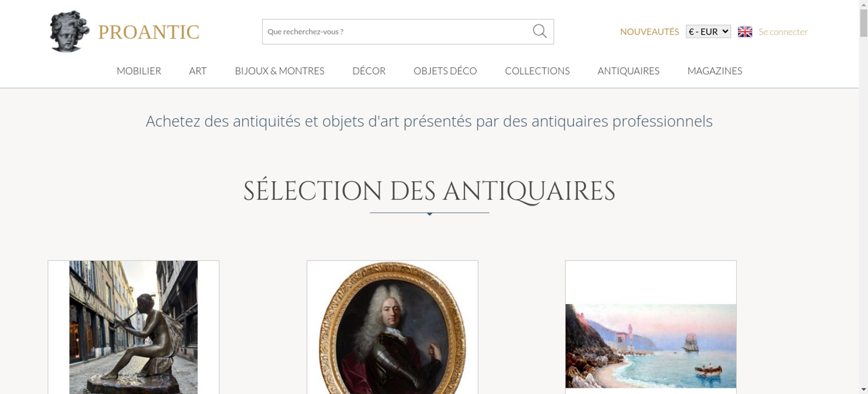The width and height of the screenshot is (868, 394).
Task: Click the Nouveautés link
Action: point(649,32)
